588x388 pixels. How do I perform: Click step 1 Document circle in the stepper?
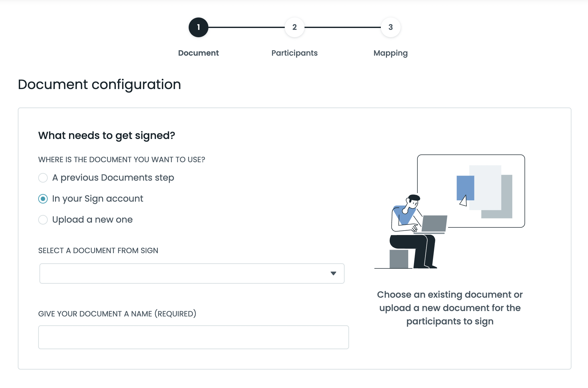[x=198, y=27]
